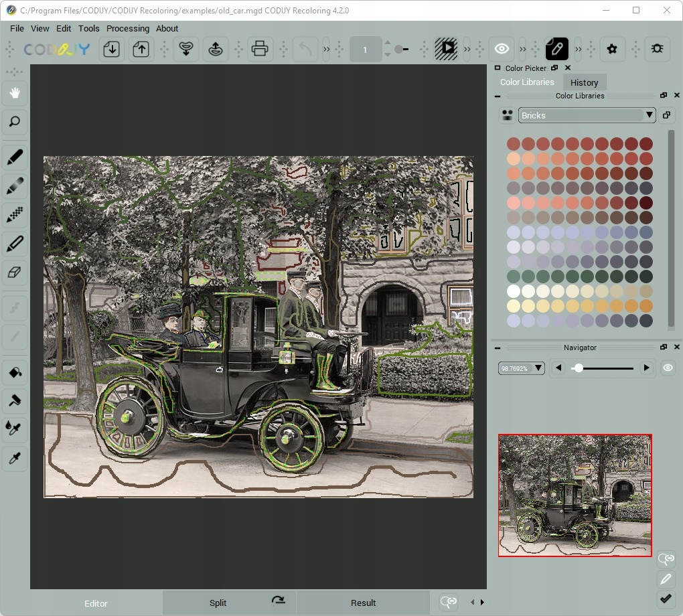Select the Hand pan tool
Viewport: 683px width, 616px height.
click(x=14, y=93)
